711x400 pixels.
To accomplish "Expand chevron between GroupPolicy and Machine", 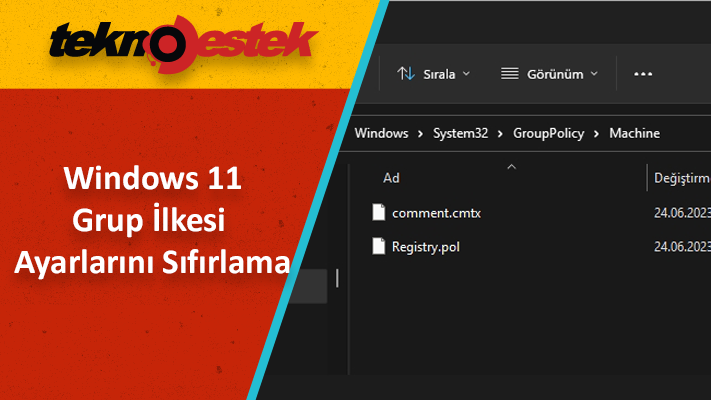I will [596, 133].
